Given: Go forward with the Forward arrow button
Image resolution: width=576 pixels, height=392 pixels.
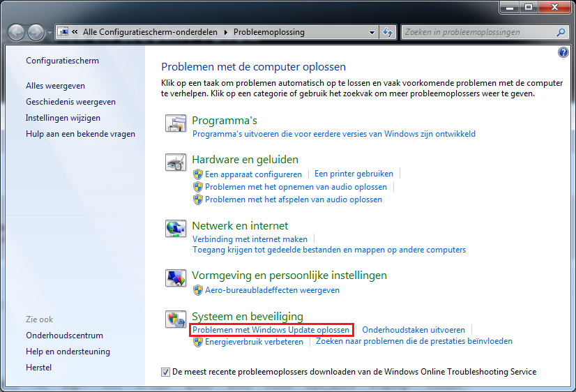Looking at the screenshot, I should pos(36,32).
